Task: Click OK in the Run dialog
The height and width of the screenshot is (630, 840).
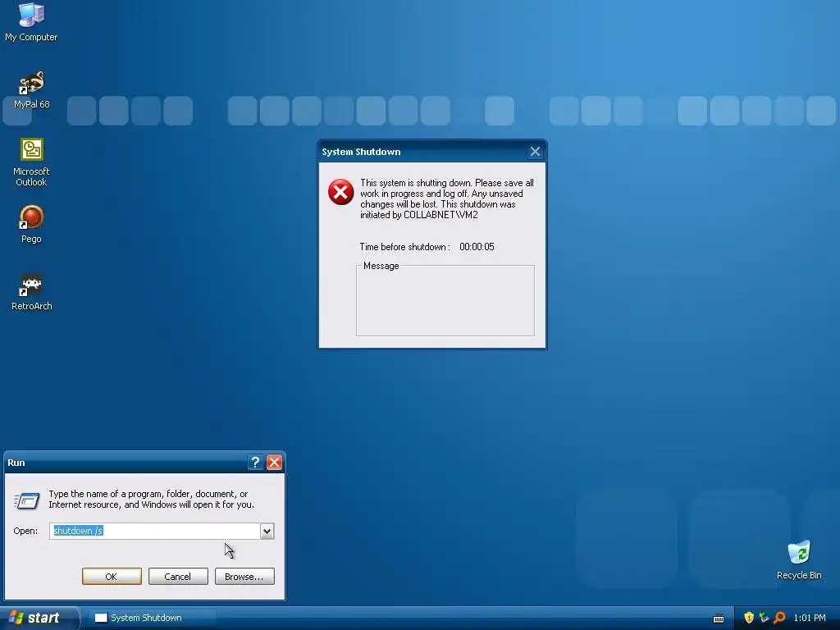Action: coord(112,577)
